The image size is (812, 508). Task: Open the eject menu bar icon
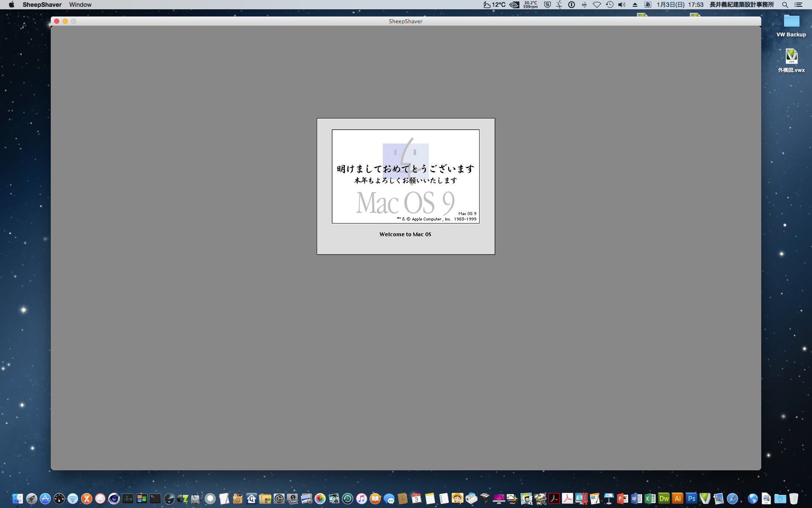pos(635,5)
